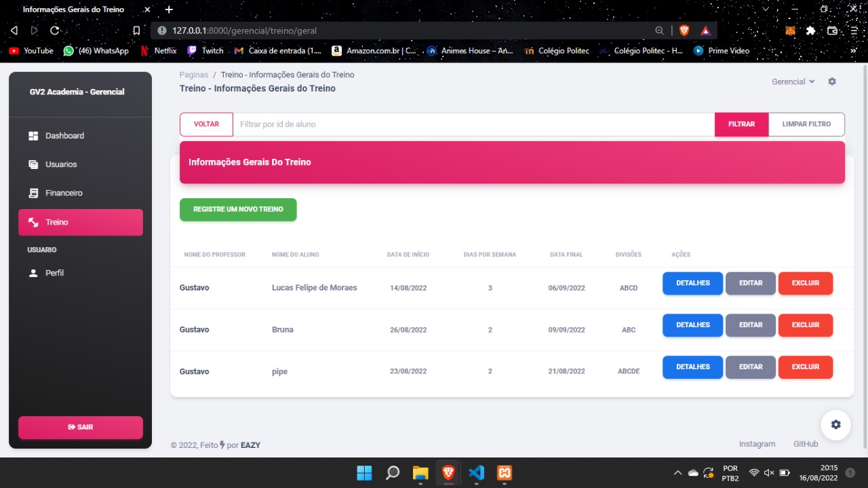Open Usuarios in the sidebar

pyautogui.click(x=61, y=164)
